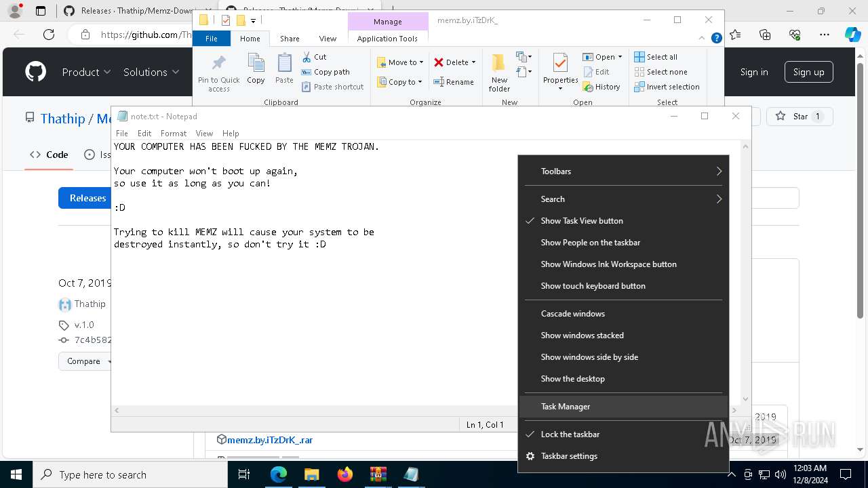Click History in Explorer ribbon
The width and height of the screenshot is (868, 488).
pyautogui.click(x=601, y=87)
